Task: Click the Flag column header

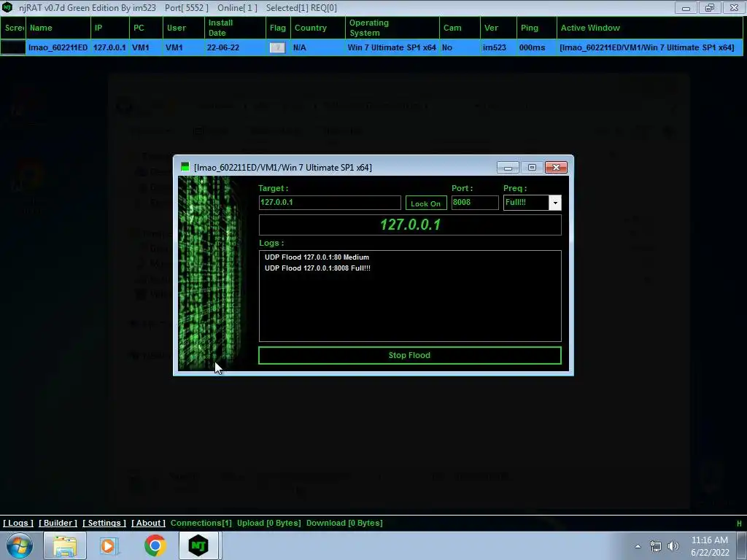Action: [278, 28]
